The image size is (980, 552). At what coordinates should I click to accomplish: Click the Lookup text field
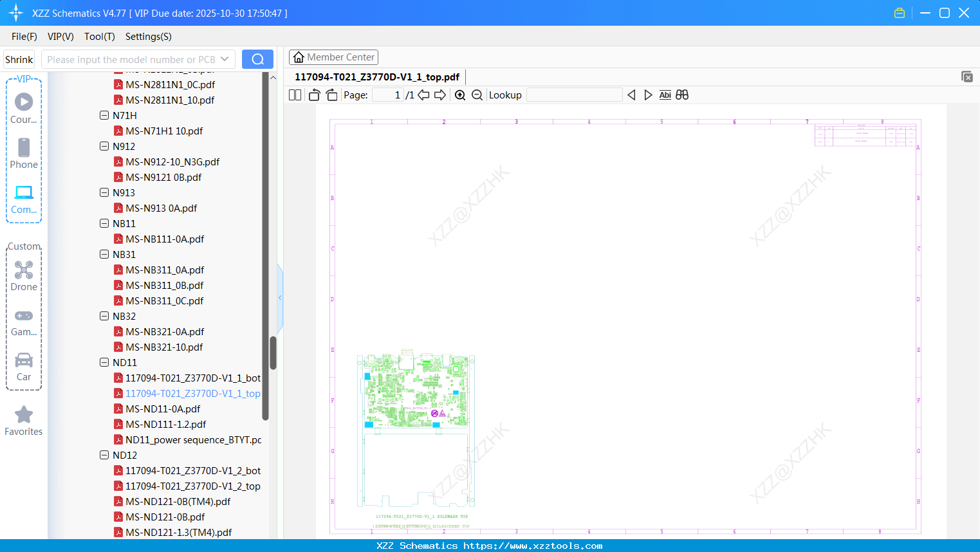[574, 95]
